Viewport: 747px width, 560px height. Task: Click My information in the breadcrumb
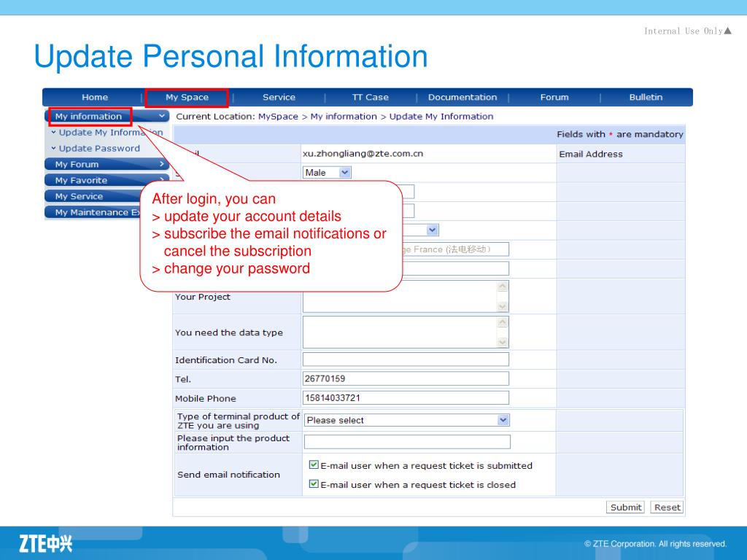(x=344, y=116)
